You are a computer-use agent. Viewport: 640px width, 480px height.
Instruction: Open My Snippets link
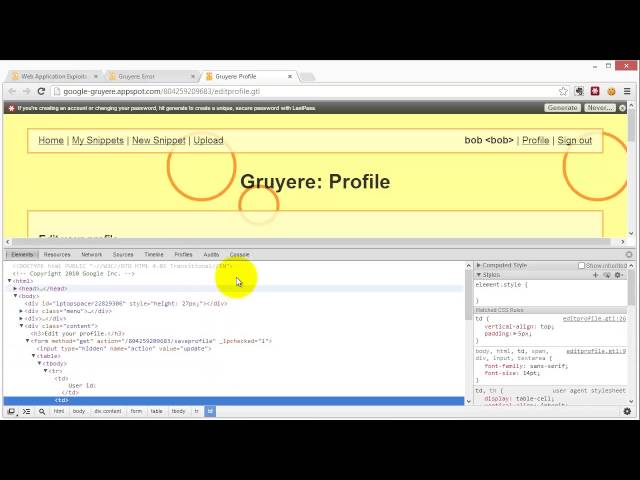pos(98,140)
